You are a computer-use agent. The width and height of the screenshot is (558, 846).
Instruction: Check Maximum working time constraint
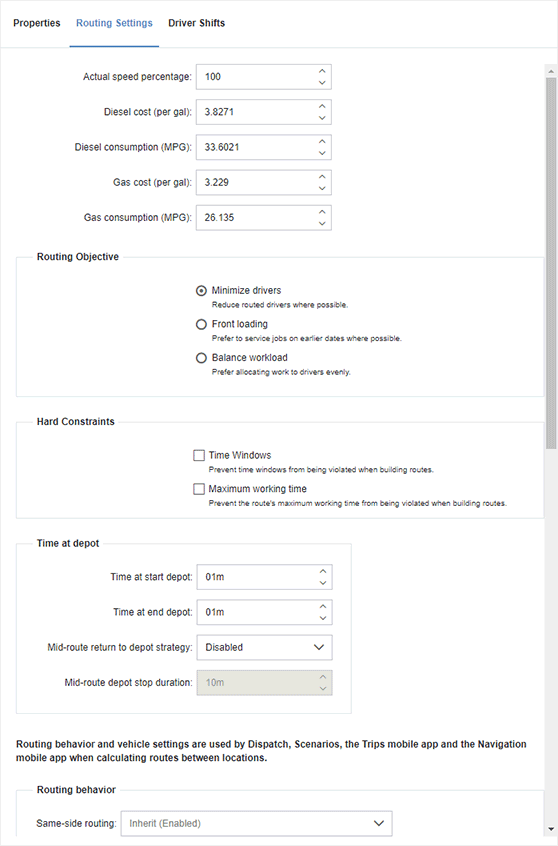(x=199, y=489)
